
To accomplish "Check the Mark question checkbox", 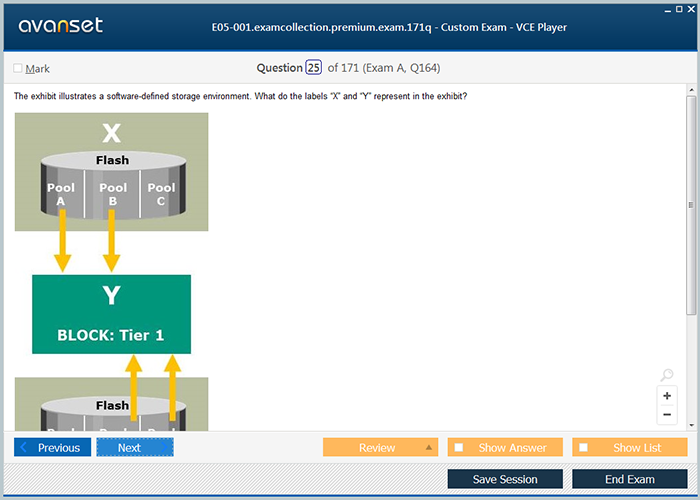I will click(x=18, y=69).
